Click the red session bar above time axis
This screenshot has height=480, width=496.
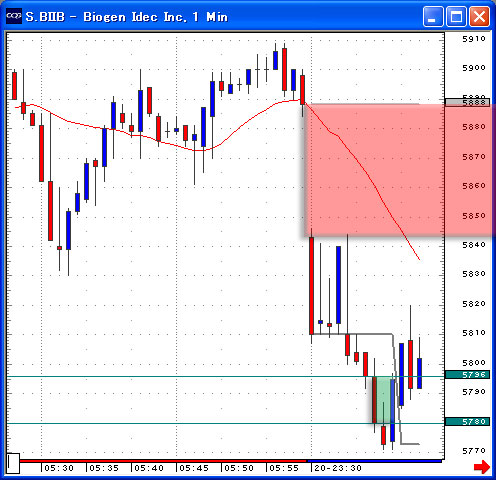pos(163,461)
